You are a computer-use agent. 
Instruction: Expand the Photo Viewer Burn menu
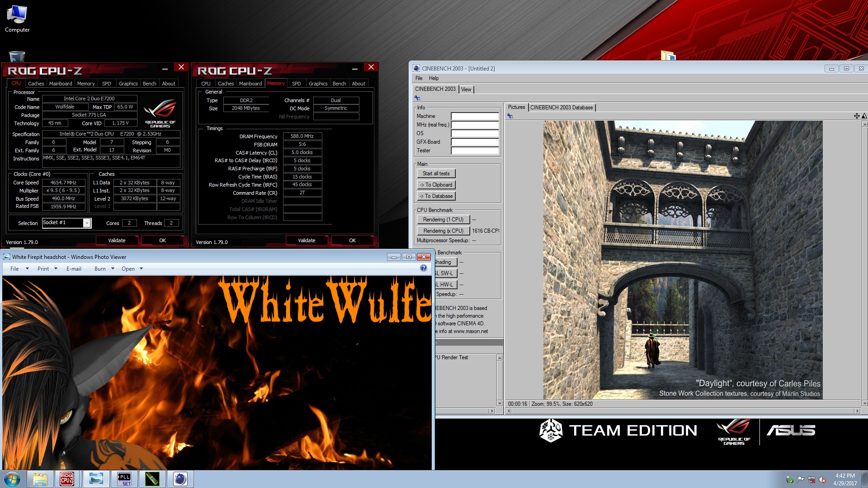point(104,268)
